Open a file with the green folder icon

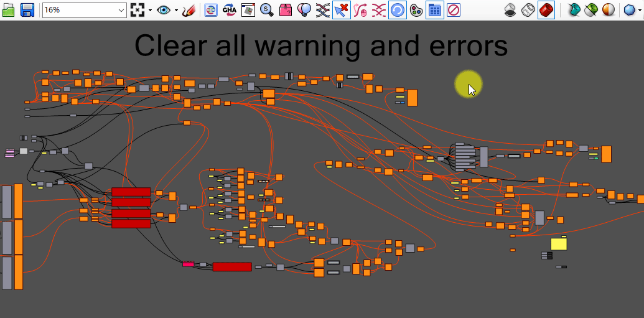(x=8, y=10)
